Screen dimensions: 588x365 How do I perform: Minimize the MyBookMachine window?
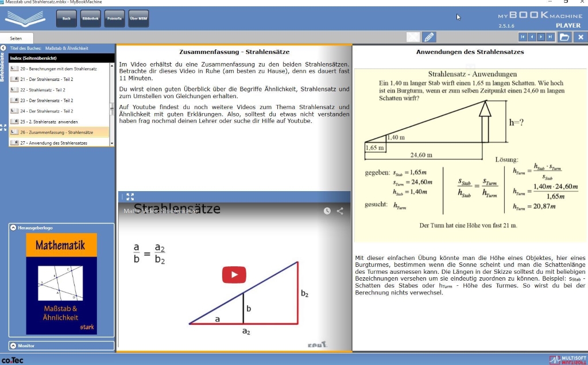550,2
